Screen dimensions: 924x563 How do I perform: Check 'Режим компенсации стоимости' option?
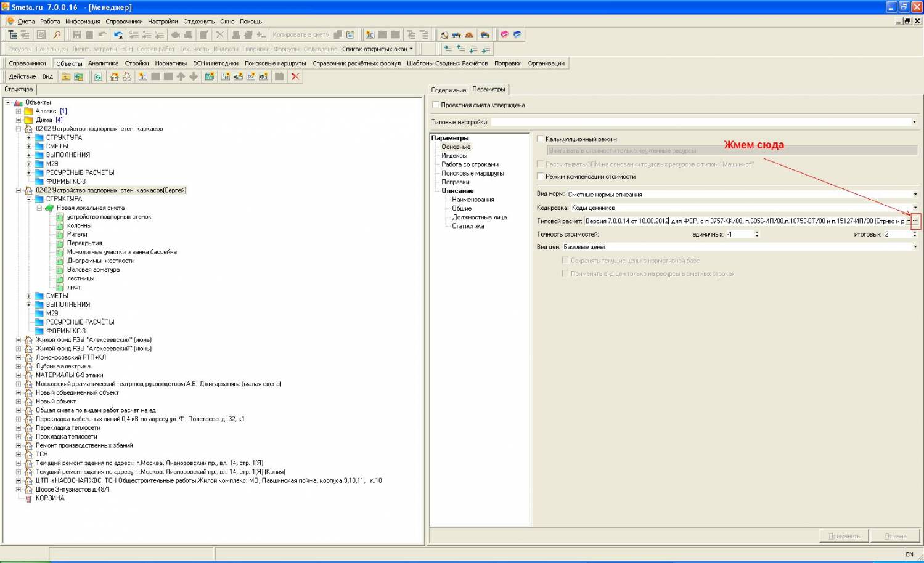(x=541, y=177)
